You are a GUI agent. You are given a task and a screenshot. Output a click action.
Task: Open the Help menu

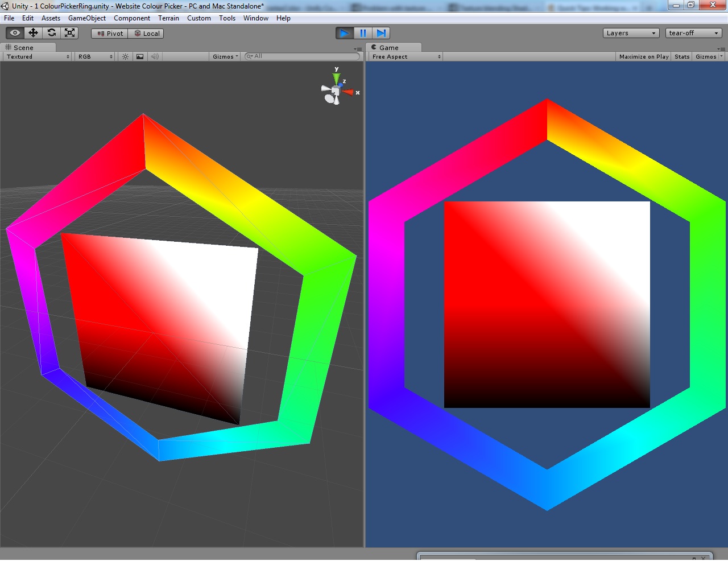pos(283,18)
